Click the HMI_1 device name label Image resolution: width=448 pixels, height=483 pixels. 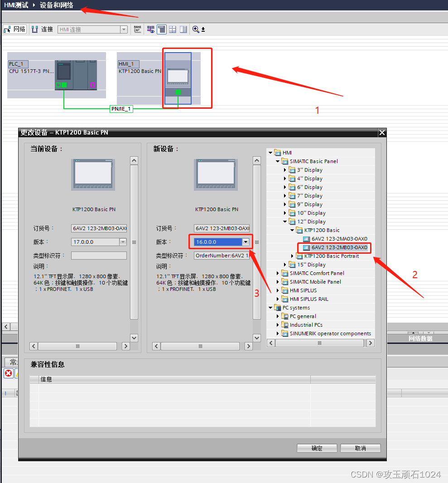[x=128, y=64]
